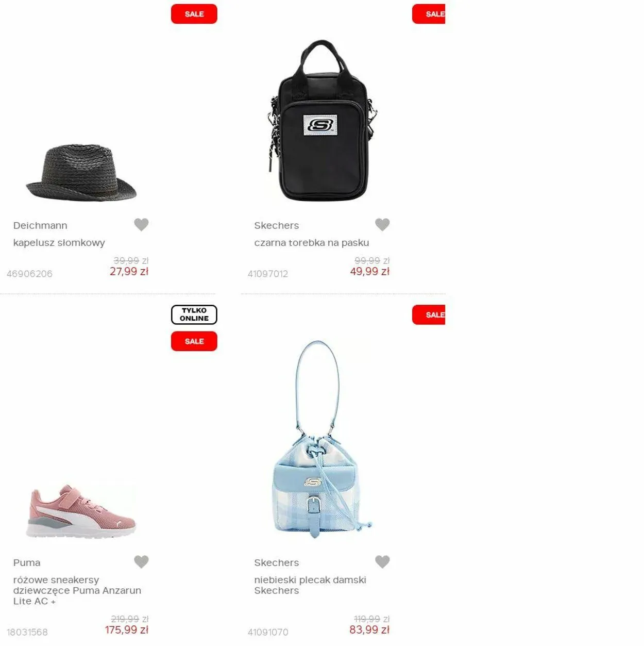
Task: Toggle heart for Puma różowe sneakersy
Action: point(141,561)
